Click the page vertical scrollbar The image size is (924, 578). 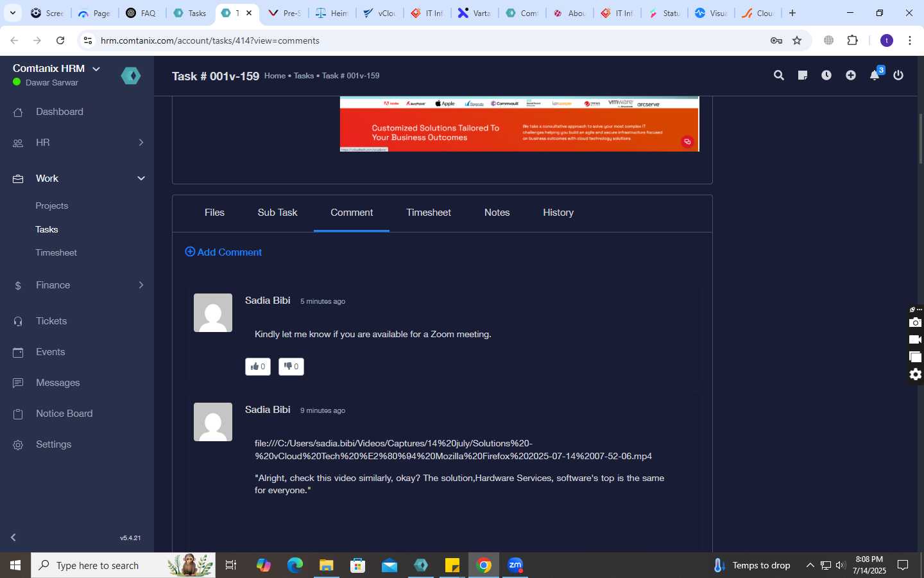pyautogui.click(x=921, y=138)
